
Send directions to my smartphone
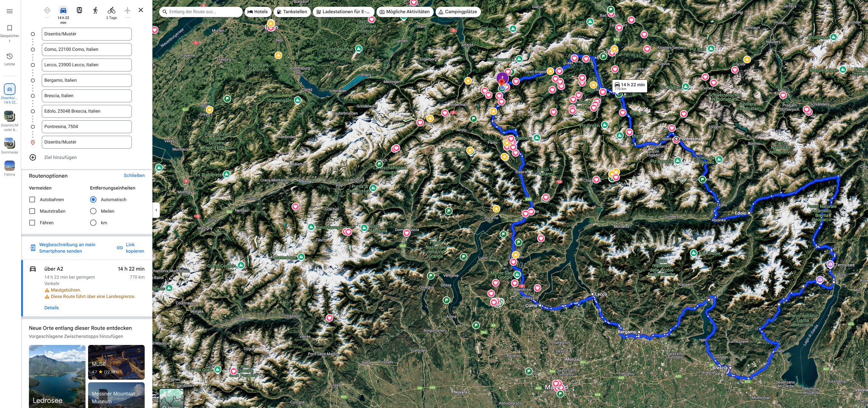tap(67, 248)
